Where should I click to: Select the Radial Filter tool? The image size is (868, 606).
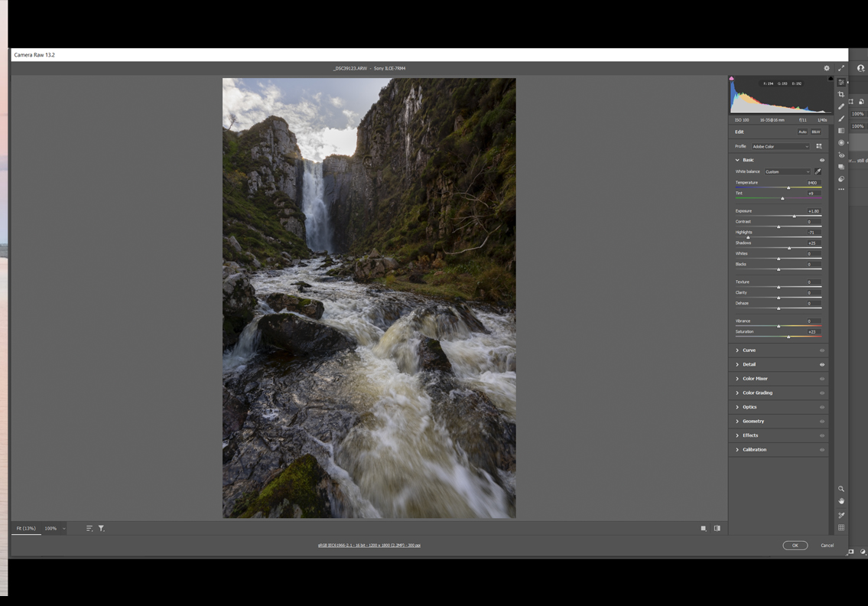point(841,143)
